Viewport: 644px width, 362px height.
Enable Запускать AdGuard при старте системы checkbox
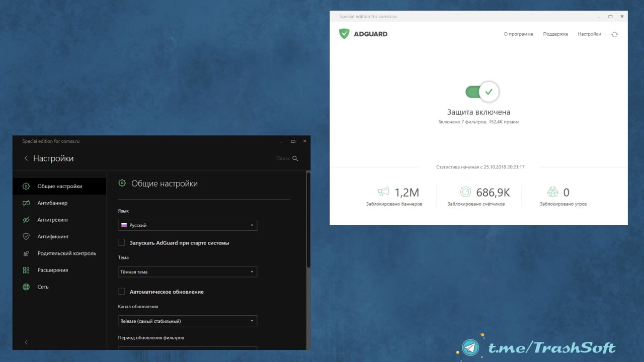click(121, 242)
